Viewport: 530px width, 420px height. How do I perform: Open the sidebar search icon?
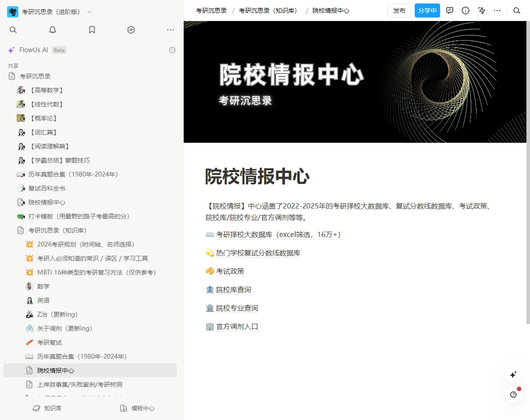[x=13, y=30]
